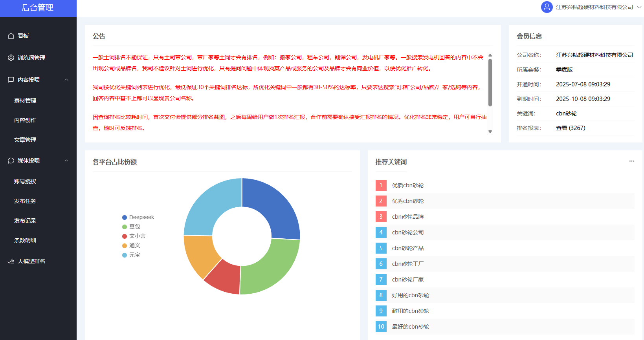Open the three-dot menu in 推荐关键词 panel
Image resolution: width=644 pixels, height=340 pixels.
click(631, 161)
